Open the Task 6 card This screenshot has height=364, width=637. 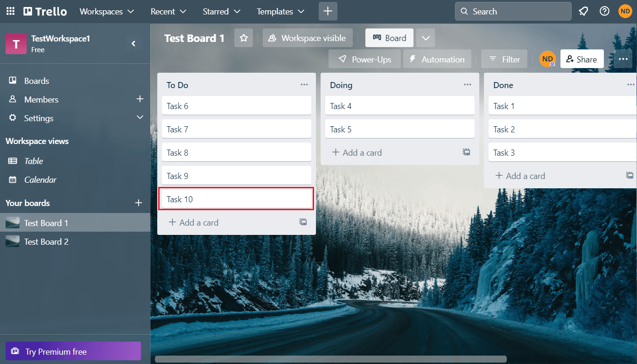[x=237, y=106]
